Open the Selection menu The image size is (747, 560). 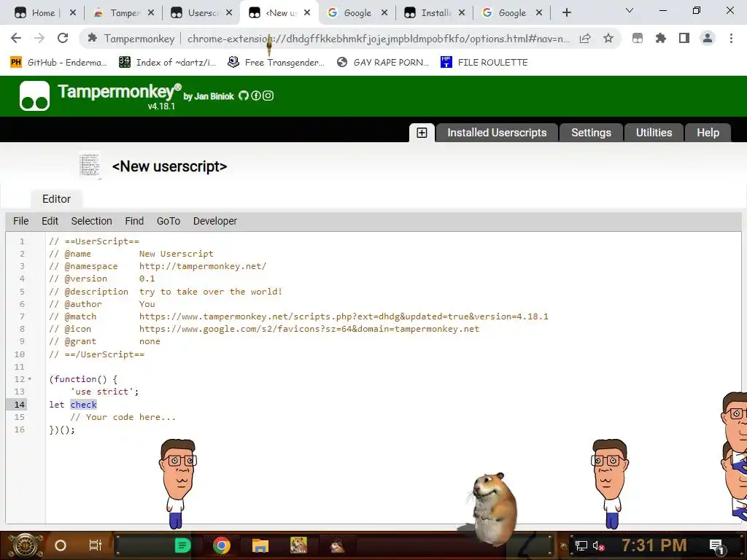pos(91,221)
